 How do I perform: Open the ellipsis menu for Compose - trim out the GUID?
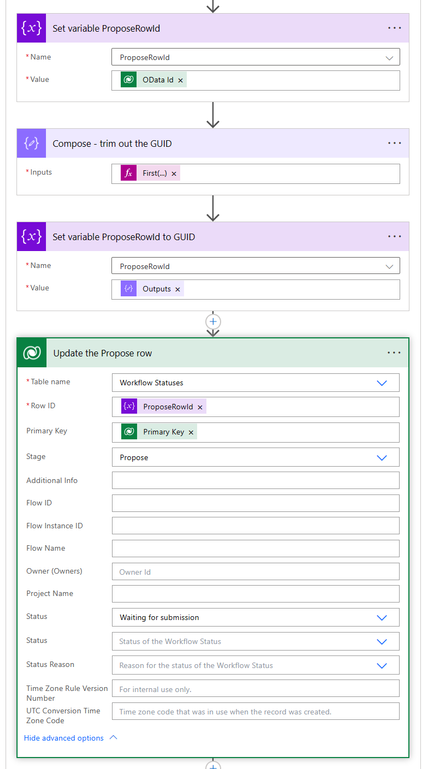point(394,143)
